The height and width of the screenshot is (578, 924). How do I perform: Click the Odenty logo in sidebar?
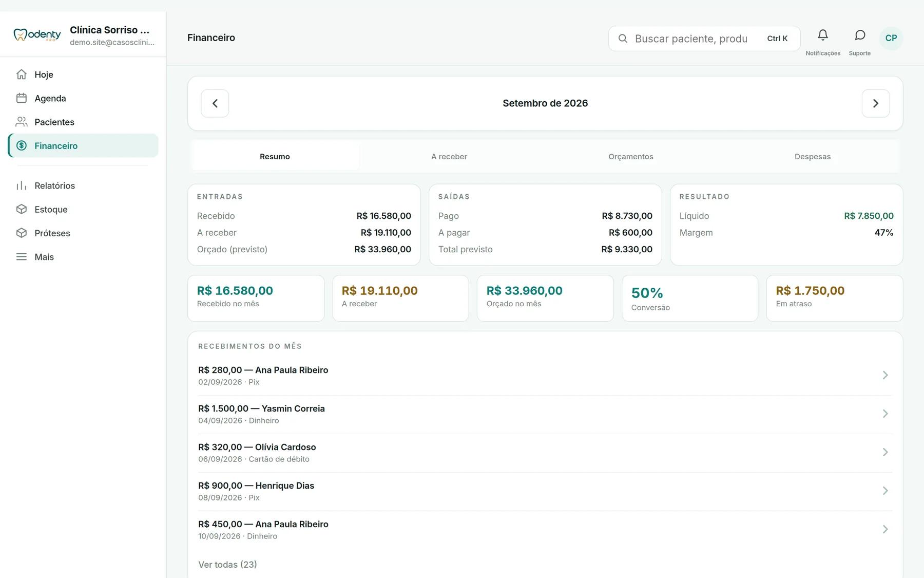(x=37, y=34)
